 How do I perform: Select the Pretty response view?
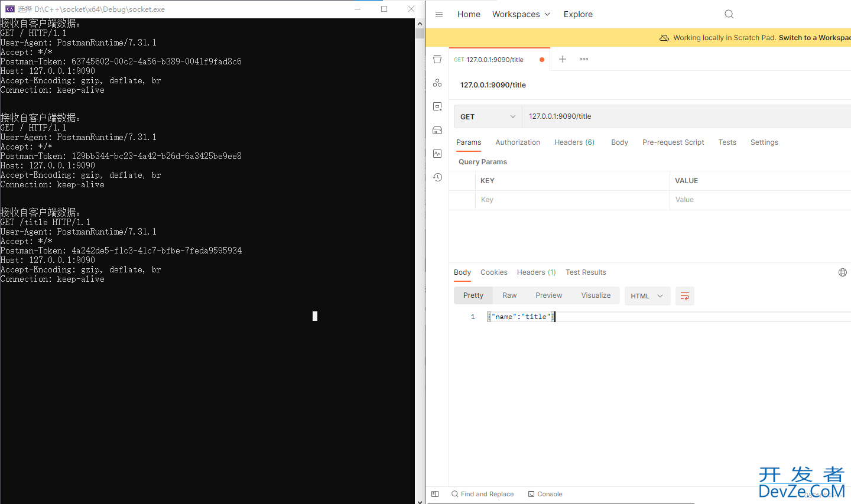[473, 295]
